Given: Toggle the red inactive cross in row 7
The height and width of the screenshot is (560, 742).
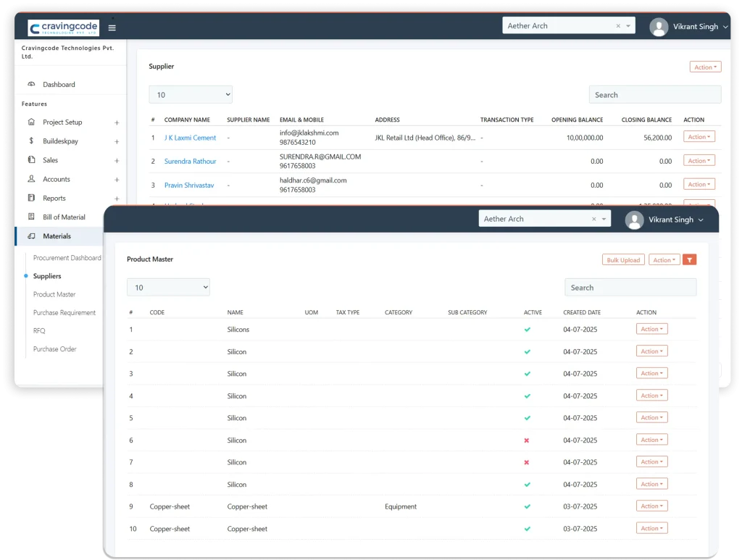Looking at the screenshot, I should tap(527, 462).
